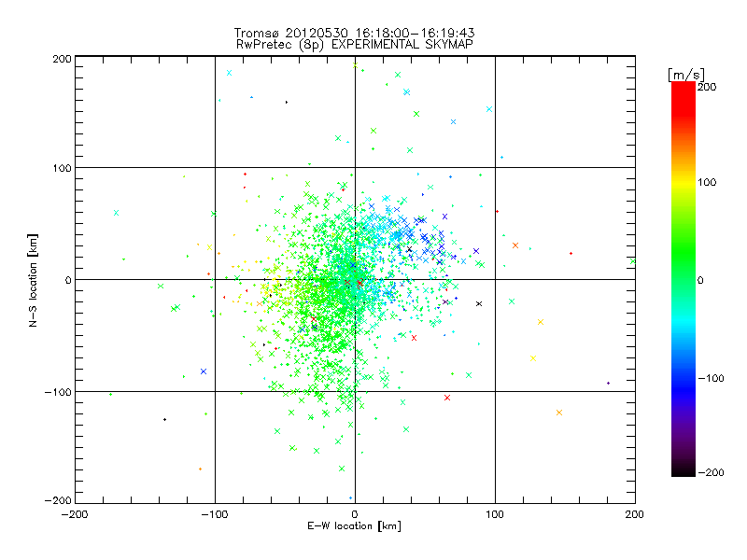Click the plot title 'Tromsø 20120530 16:18:00-16:19:43'
The height and width of the screenshot is (560, 747).
tap(354, 33)
